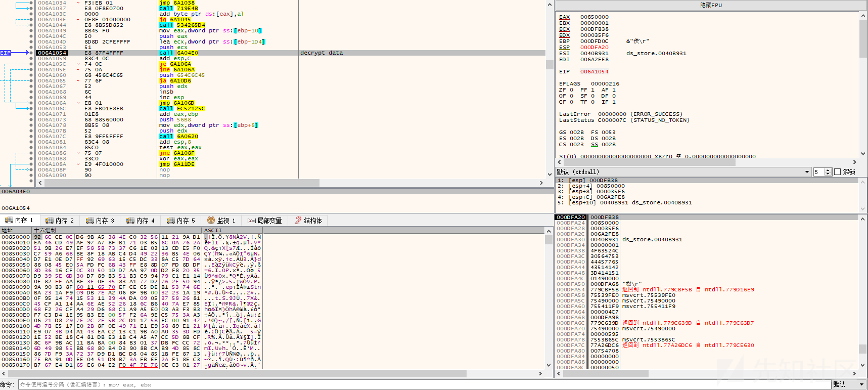Screen dimensions: 868x390
Task: Open the 结构体 struct tab
Action: click(x=308, y=221)
